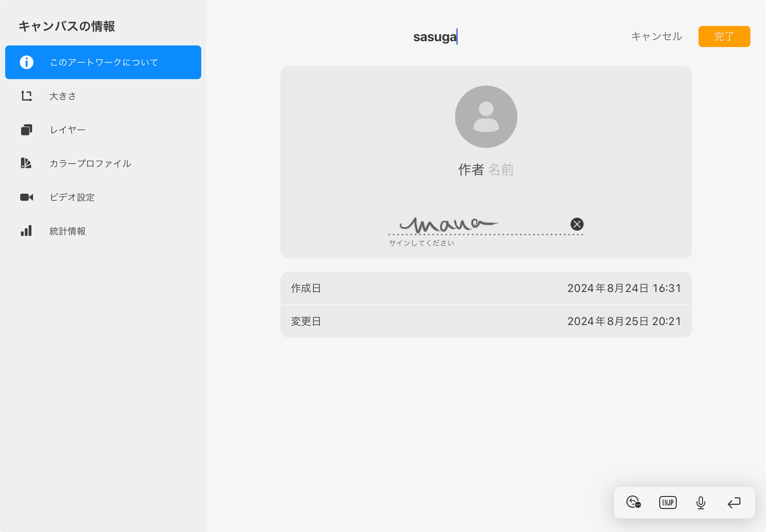Open the 大きさ section
The height and width of the screenshot is (532, 766).
click(63, 96)
